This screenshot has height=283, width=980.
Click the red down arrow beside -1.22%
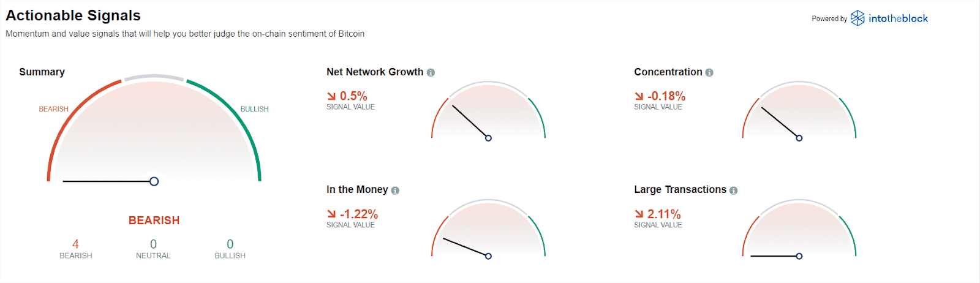pyautogui.click(x=331, y=214)
